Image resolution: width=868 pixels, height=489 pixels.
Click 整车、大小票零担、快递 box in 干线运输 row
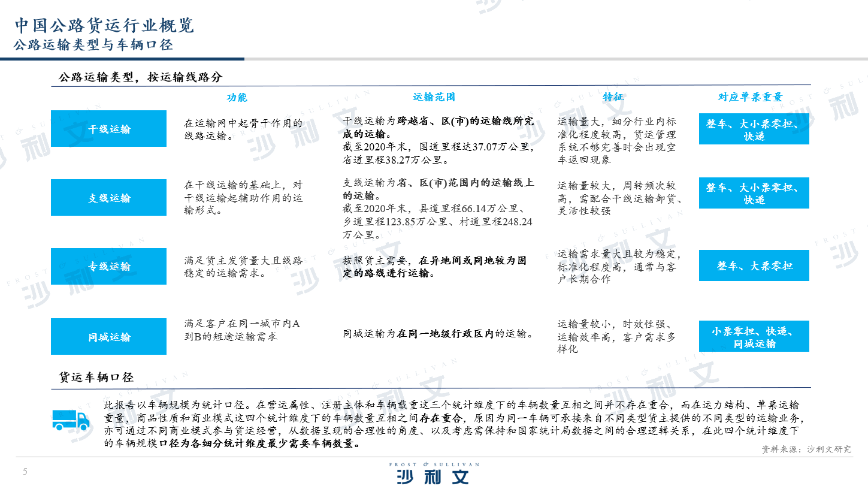click(754, 129)
